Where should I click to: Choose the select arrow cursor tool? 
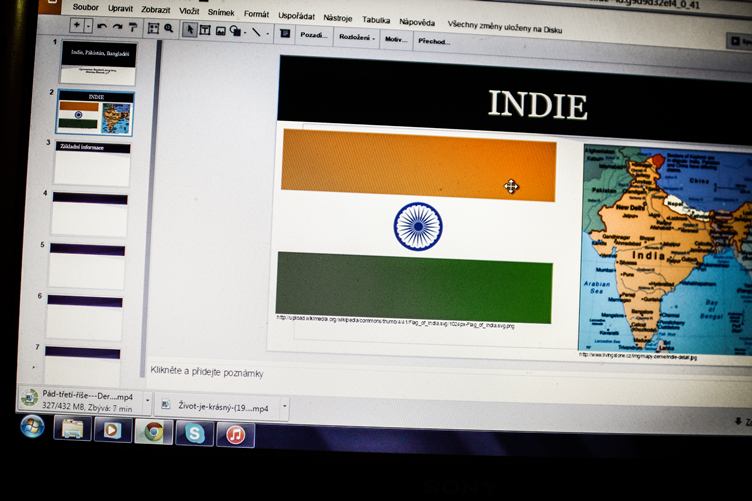[x=190, y=30]
